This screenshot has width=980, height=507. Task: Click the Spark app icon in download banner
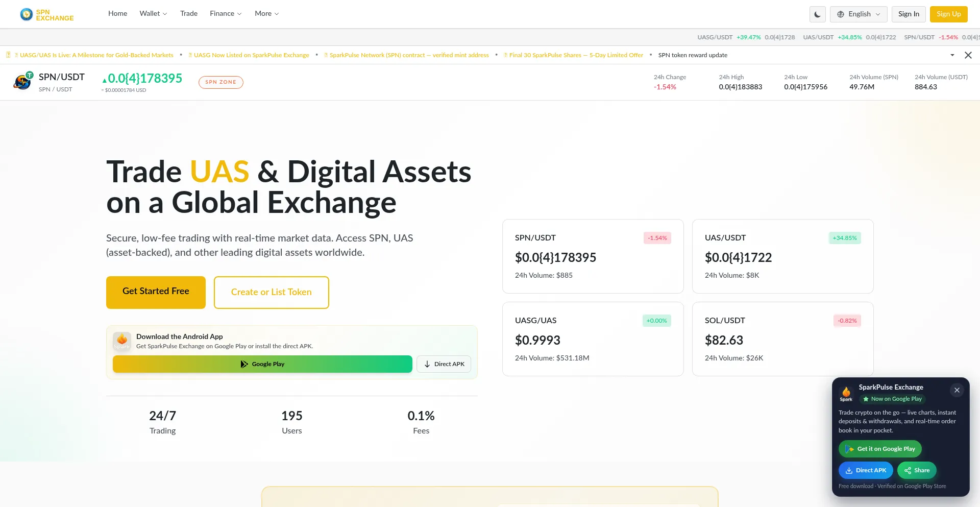[x=122, y=341]
